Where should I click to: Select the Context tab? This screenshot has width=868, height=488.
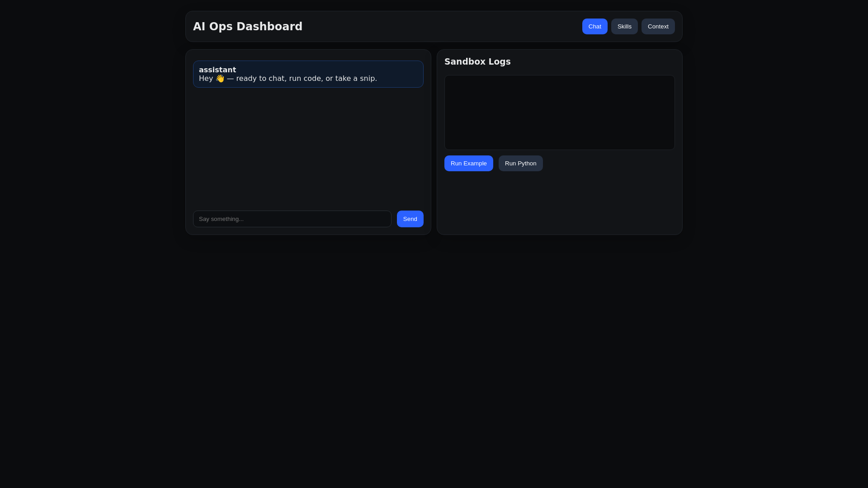coord(658,27)
